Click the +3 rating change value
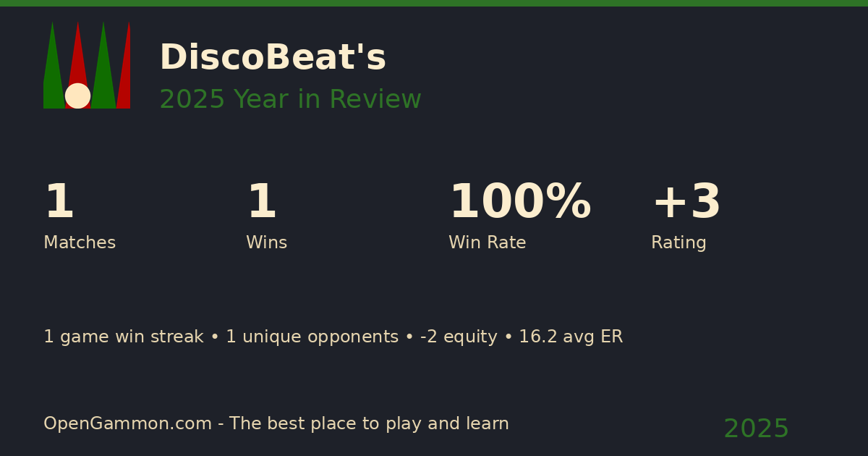868x456 pixels. (686, 203)
